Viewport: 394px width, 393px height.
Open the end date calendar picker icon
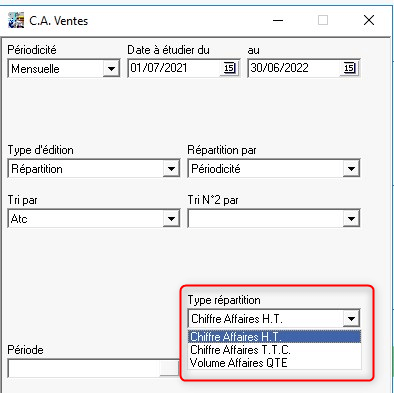pos(349,68)
